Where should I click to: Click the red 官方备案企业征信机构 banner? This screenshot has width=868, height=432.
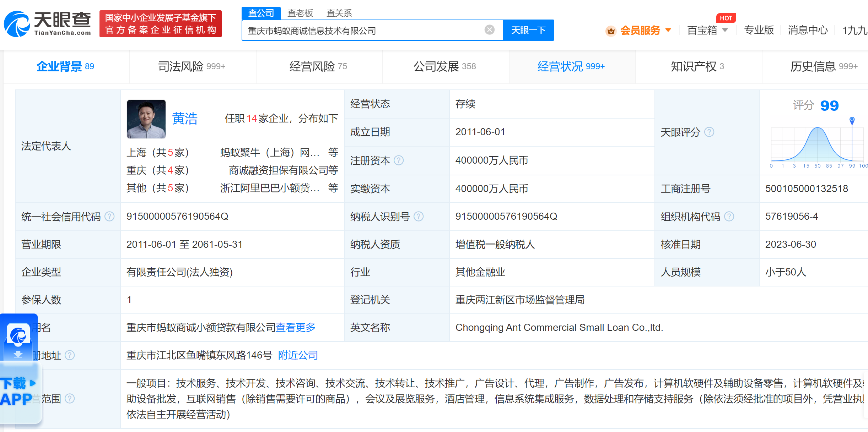pos(161,24)
